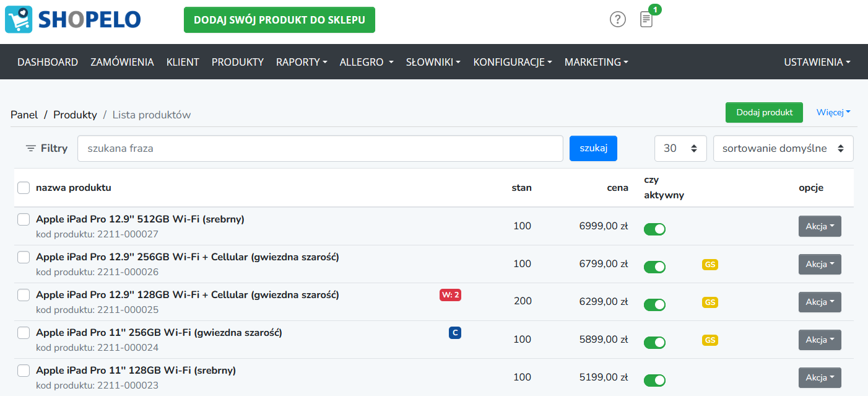Toggle active switch for product 2211-000023
This screenshot has height=396, width=868.
click(654, 381)
